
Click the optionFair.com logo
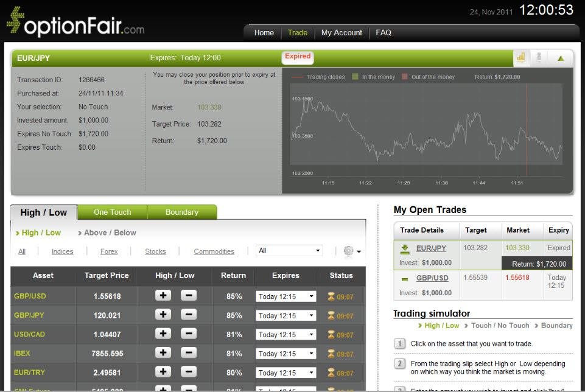[x=75, y=21]
